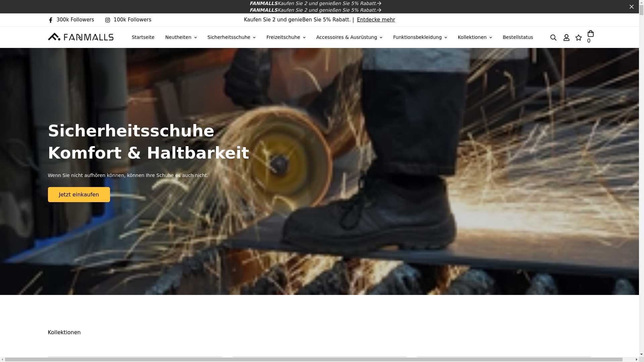The height and width of the screenshot is (362, 644).
Task: Expand the Sicherheitsschuhe dropdown menu
Action: (231, 37)
